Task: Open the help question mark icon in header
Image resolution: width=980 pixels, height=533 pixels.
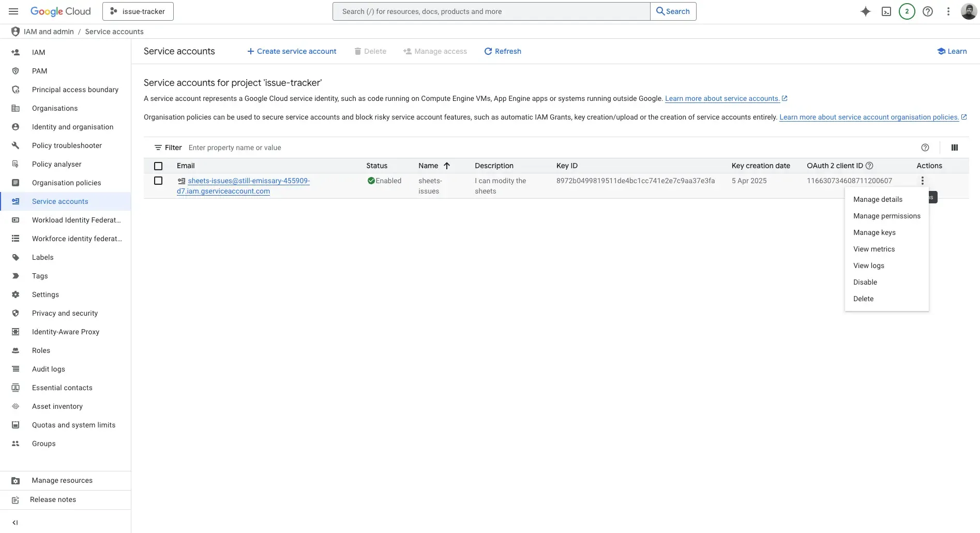Action: pyautogui.click(x=928, y=11)
